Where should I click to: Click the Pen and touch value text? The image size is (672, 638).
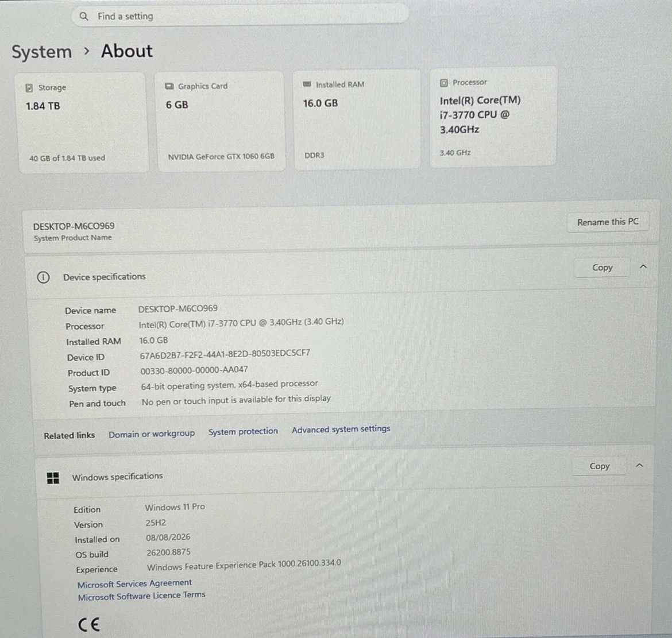pyautogui.click(x=236, y=400)
